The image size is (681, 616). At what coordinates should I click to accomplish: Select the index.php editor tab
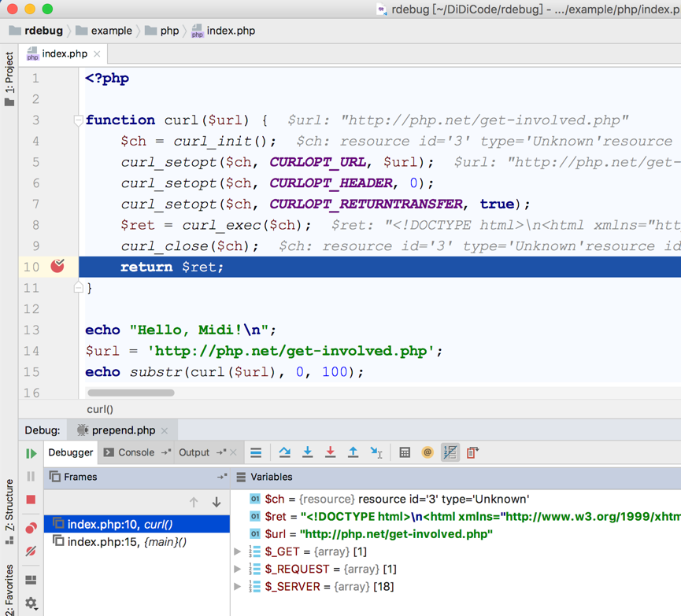(65, 53)
